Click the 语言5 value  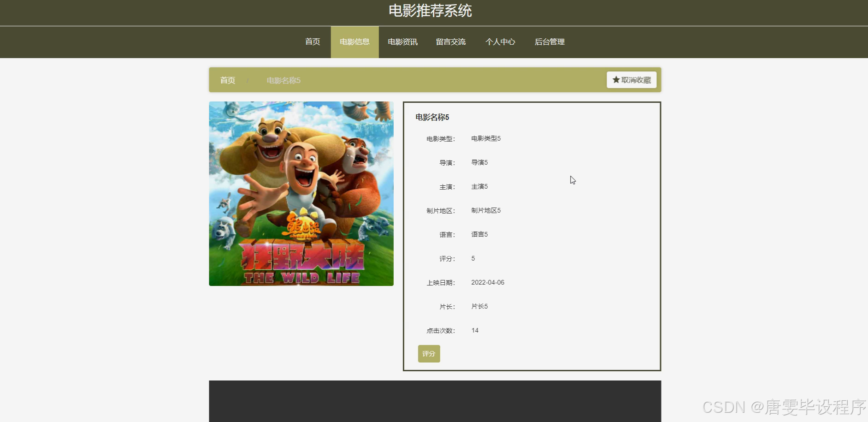pyautogui.click(x=479, y=234)
